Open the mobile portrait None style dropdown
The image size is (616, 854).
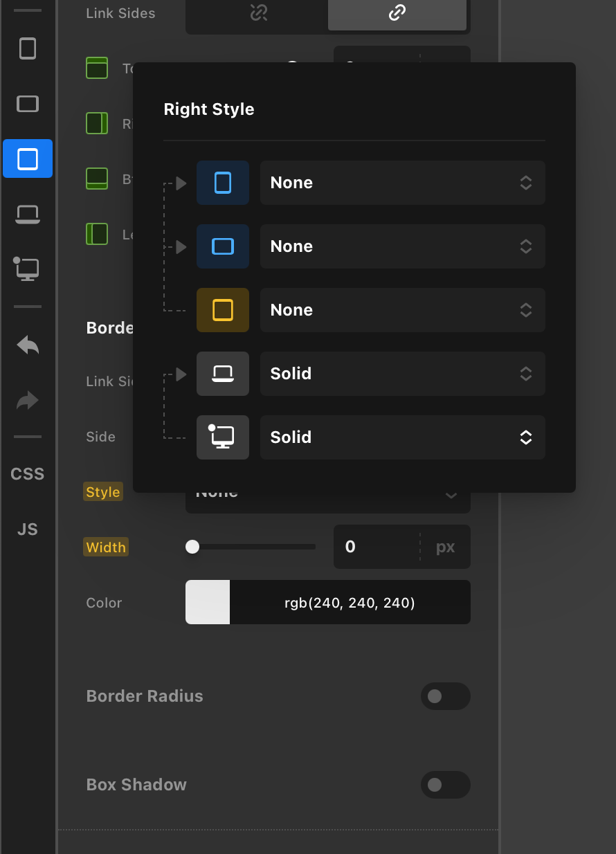pyautogui.click(x=402, y=183)
